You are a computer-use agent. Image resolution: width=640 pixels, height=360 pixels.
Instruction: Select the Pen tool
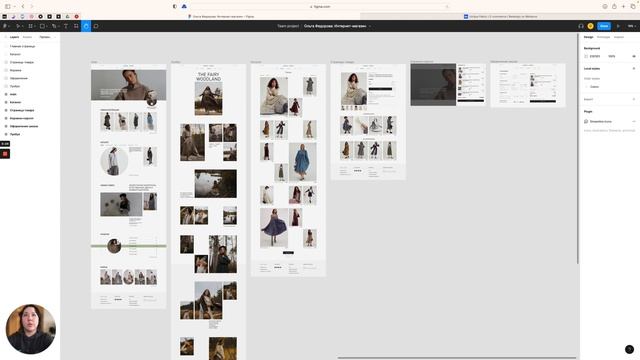[54, 26]
